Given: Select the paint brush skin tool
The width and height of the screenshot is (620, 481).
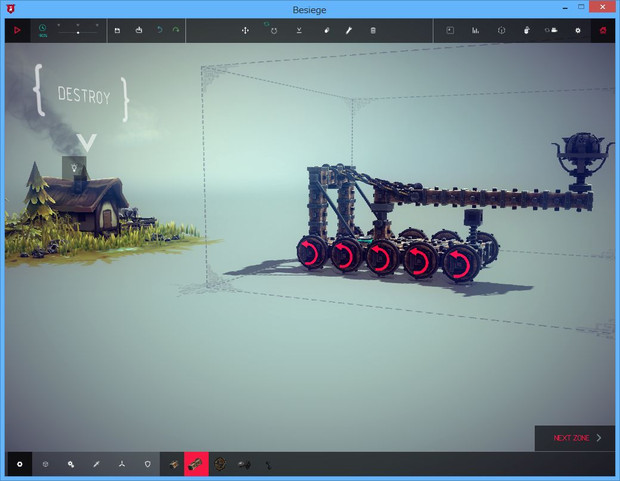Looking at the screenshot, I should (x=349, y=30).
